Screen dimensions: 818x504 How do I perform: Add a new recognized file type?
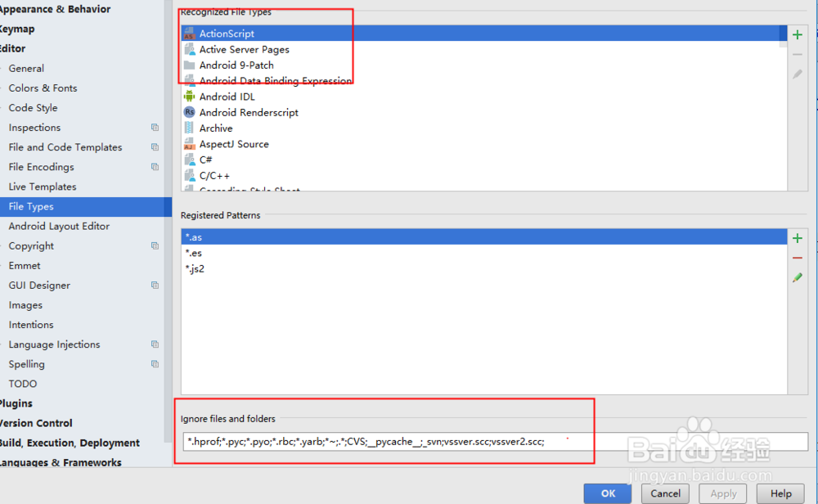tap(798, 34)
